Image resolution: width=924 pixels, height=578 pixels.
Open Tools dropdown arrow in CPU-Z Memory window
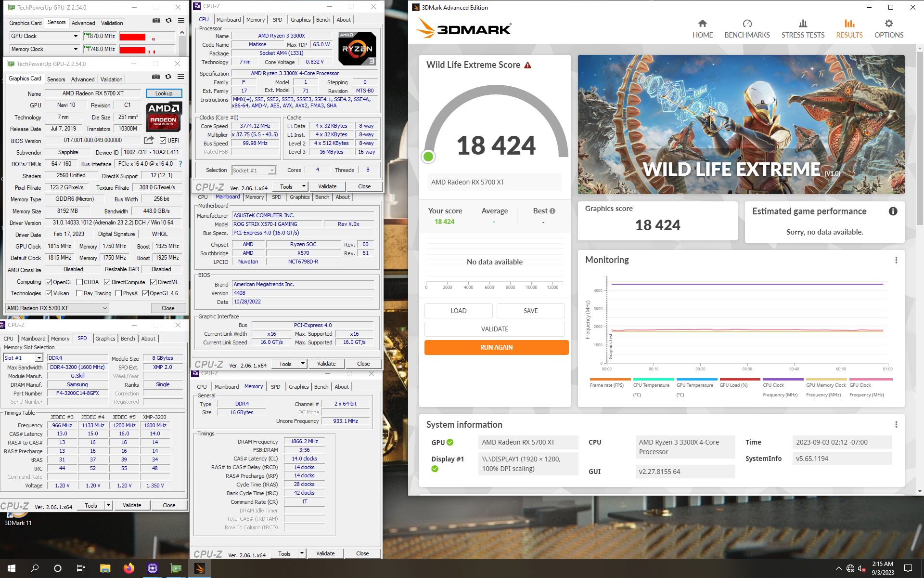pyautogui.click(x=302, y=553)
